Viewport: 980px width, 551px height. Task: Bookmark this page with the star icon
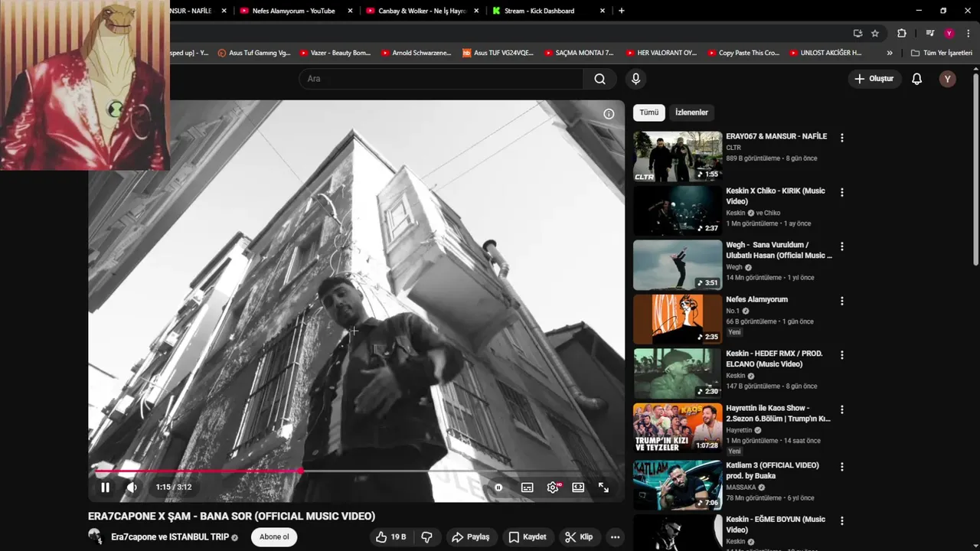pos(875,33)
